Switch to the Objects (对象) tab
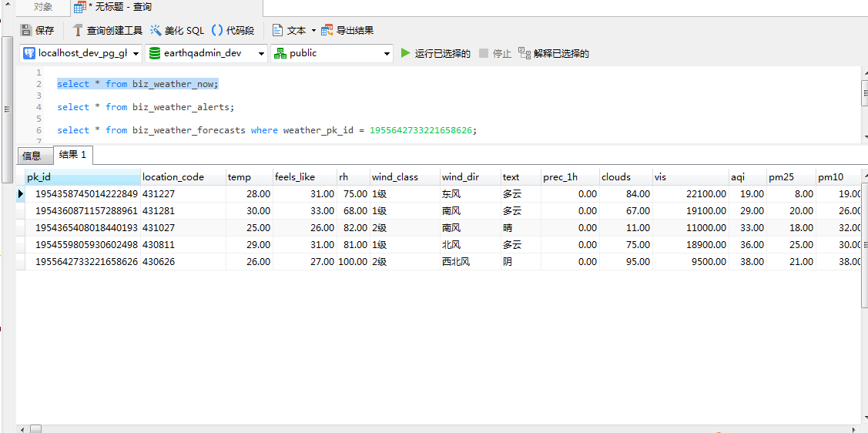The height and width of the screenshot is (433, 868). click(43, 7)
